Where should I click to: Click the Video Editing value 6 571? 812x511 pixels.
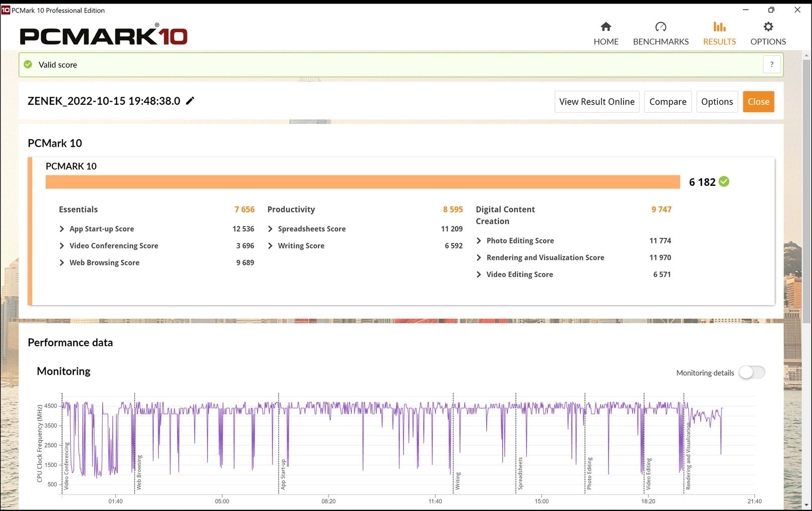pos(662,275)
